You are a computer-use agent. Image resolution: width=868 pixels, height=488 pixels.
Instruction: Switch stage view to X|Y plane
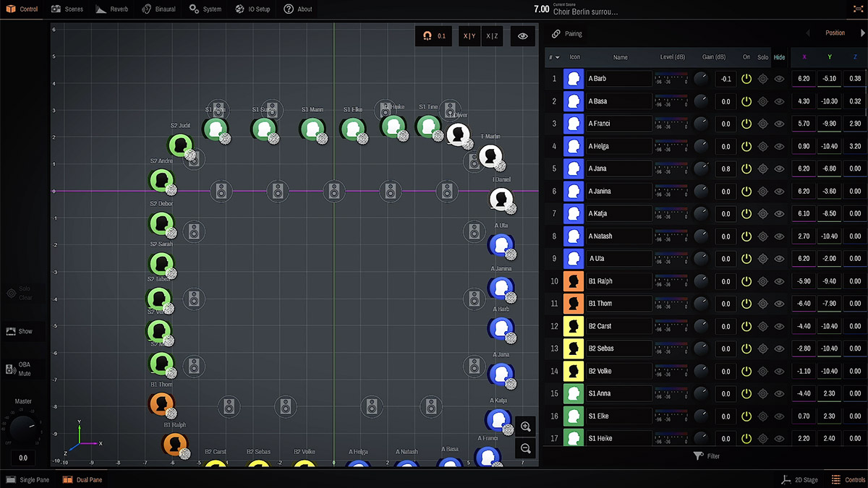469,35
